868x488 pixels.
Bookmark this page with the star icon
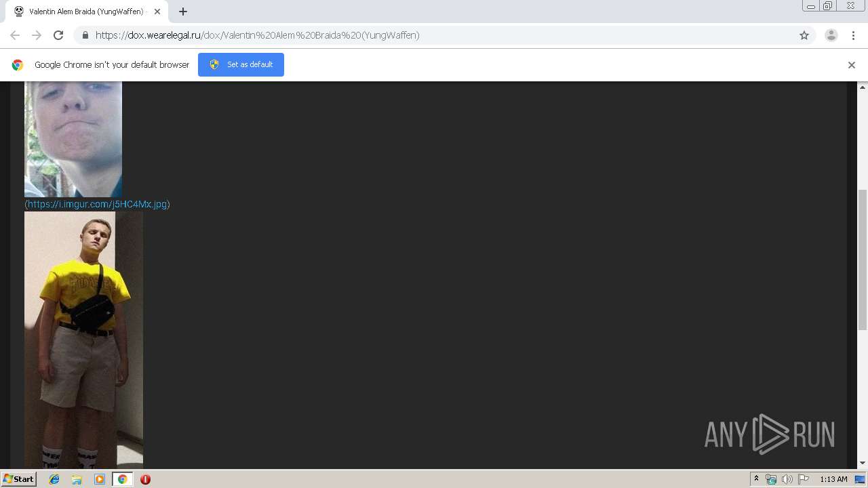tap(804, 35)
